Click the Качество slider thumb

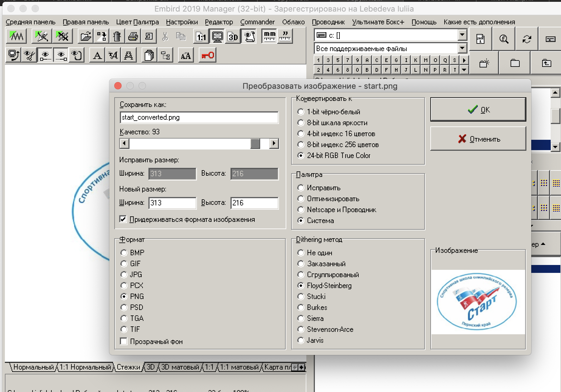255,143
